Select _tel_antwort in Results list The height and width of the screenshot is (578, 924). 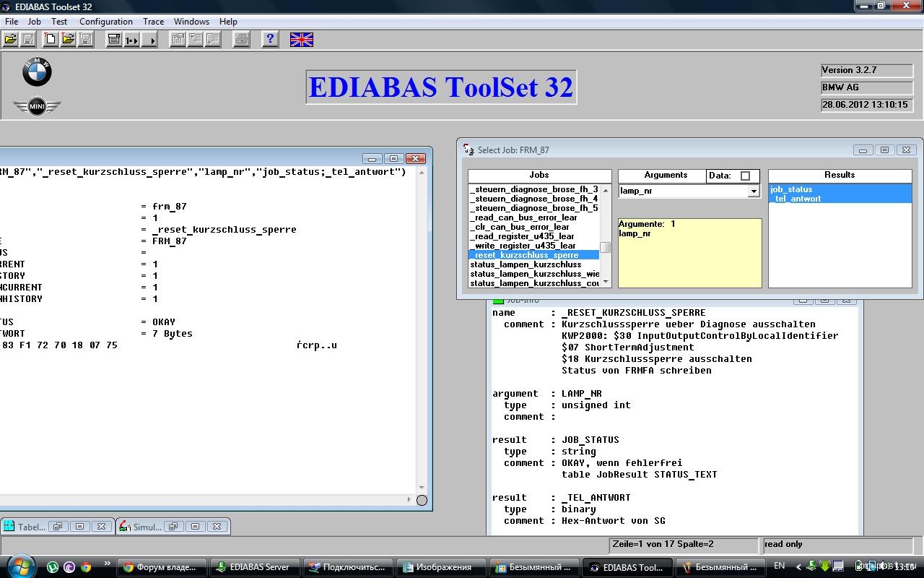point(797,199)
